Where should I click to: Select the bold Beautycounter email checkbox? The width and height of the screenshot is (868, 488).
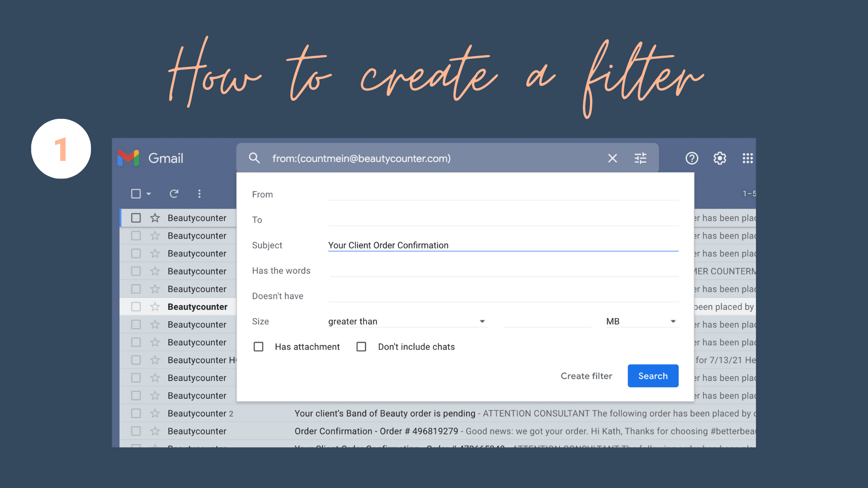click(x=136, y=307)
